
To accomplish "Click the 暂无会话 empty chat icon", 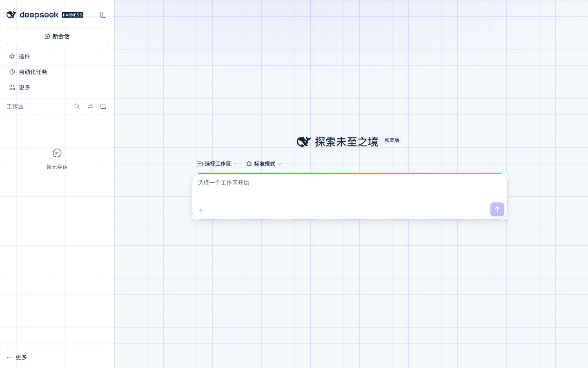I will pos(57,153).
